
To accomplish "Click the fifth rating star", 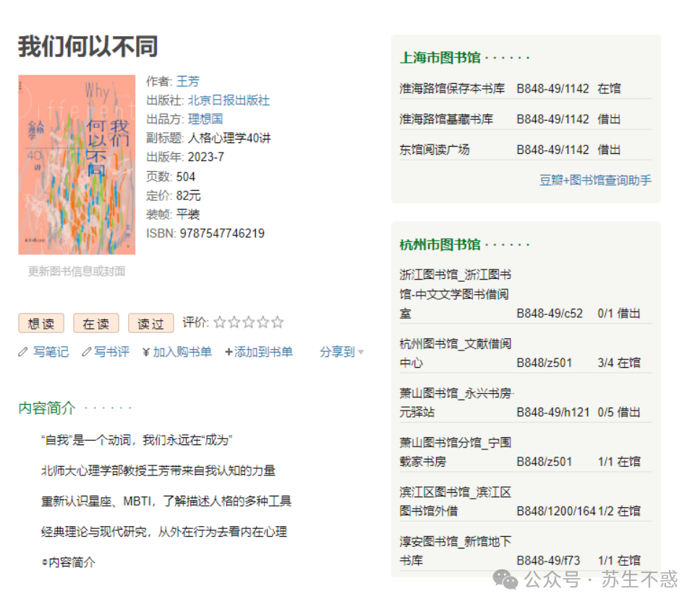I will pyautogui.click(x=277, y=322).
